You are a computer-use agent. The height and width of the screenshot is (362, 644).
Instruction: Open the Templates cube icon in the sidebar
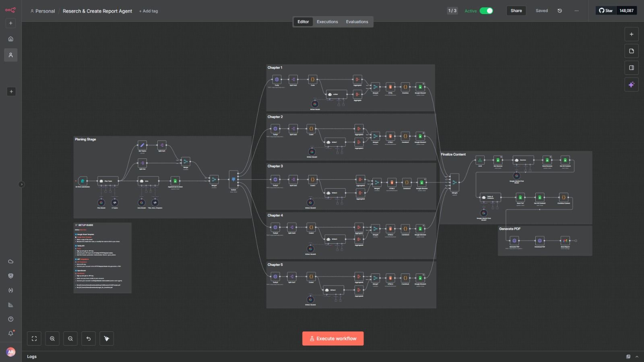[x=11, y=276]
